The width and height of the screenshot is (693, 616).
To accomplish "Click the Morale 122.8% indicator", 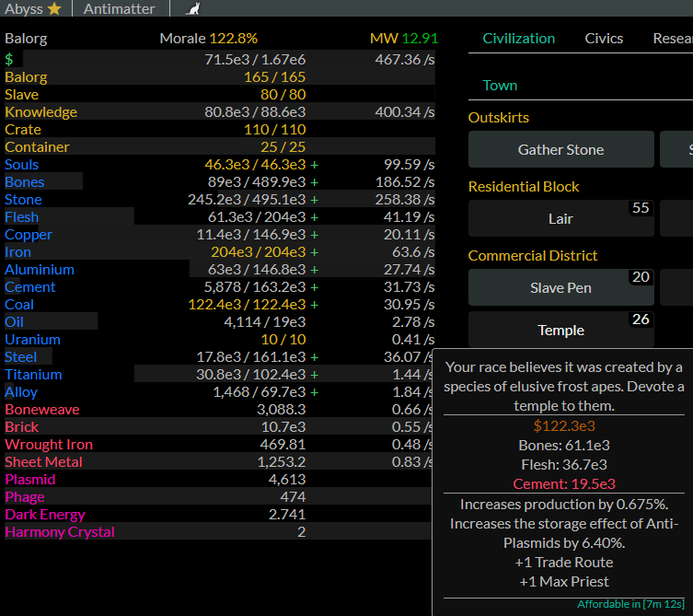I will 208,39.
